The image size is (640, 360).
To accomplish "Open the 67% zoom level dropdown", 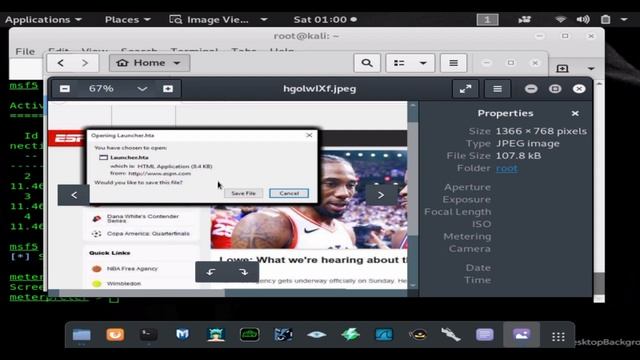I will coord(142,89).
